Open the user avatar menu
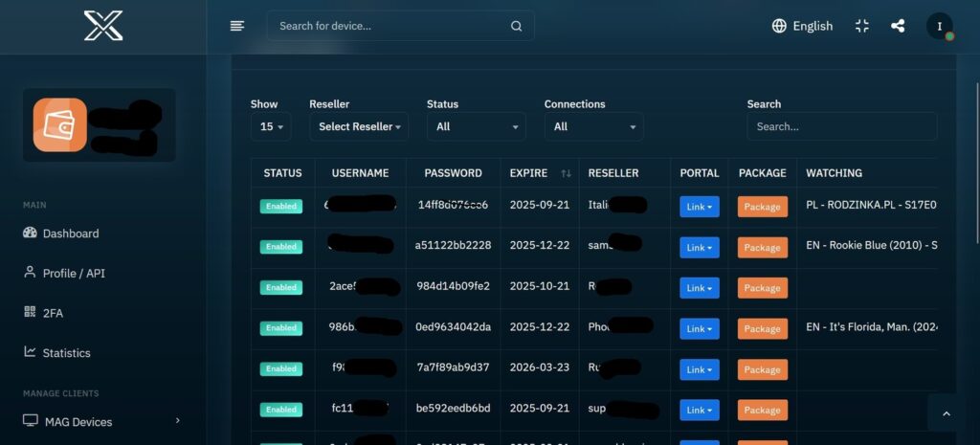The height and width of the screenshot is (445, 980). pyautogui.click(x=940, y=26)
